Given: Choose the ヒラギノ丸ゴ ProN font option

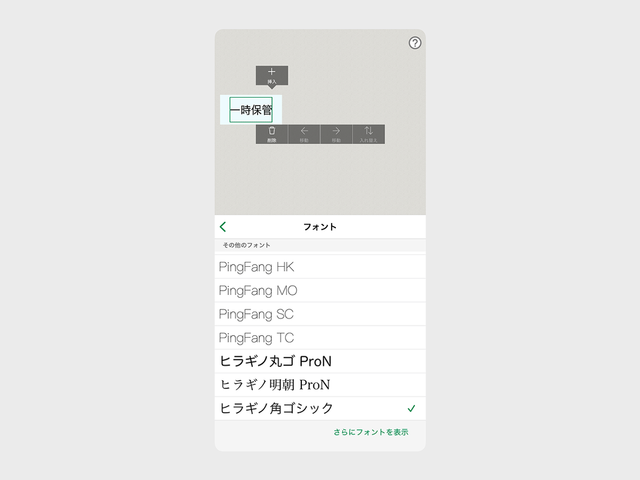Looking at the screenshot, I should coord(320,361).
